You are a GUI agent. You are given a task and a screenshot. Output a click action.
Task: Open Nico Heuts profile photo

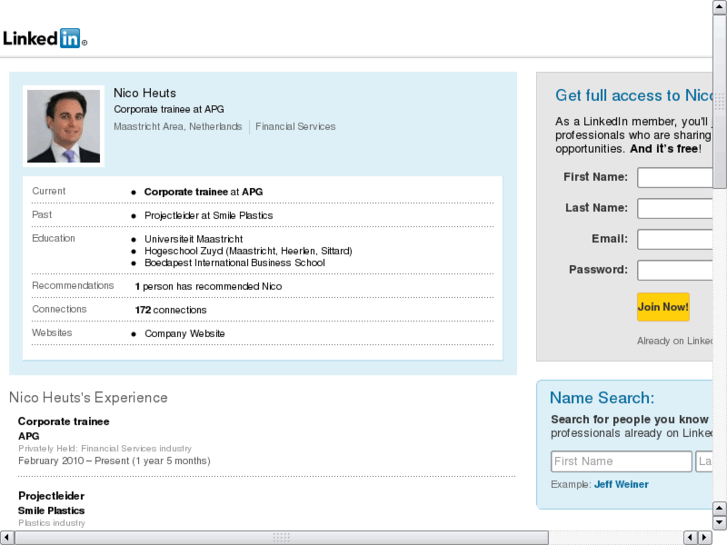point(64,126)
